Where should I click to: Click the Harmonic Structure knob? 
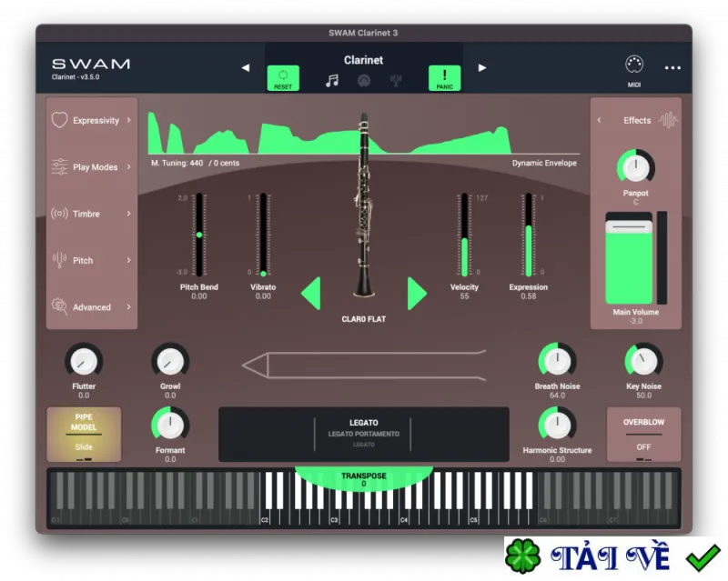557,426
